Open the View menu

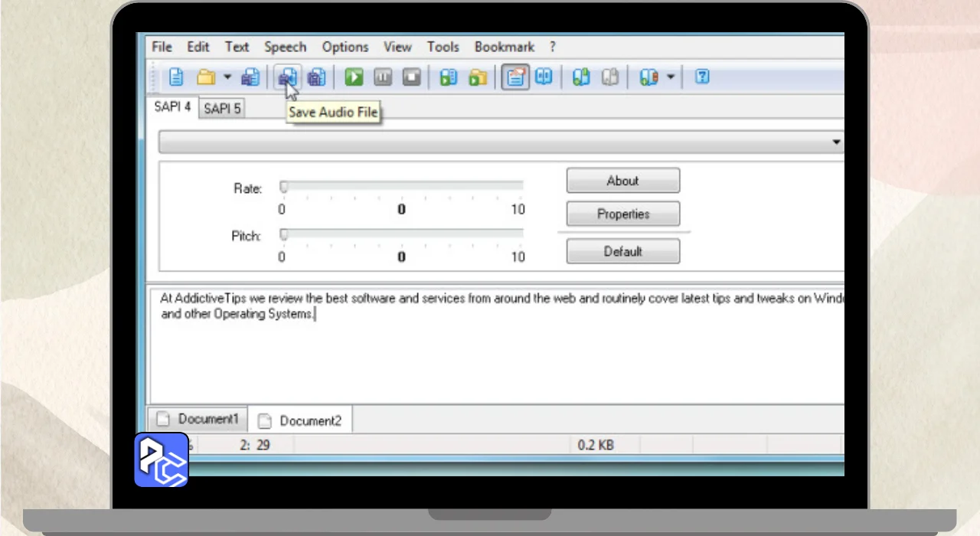click(x=397, y=47)
